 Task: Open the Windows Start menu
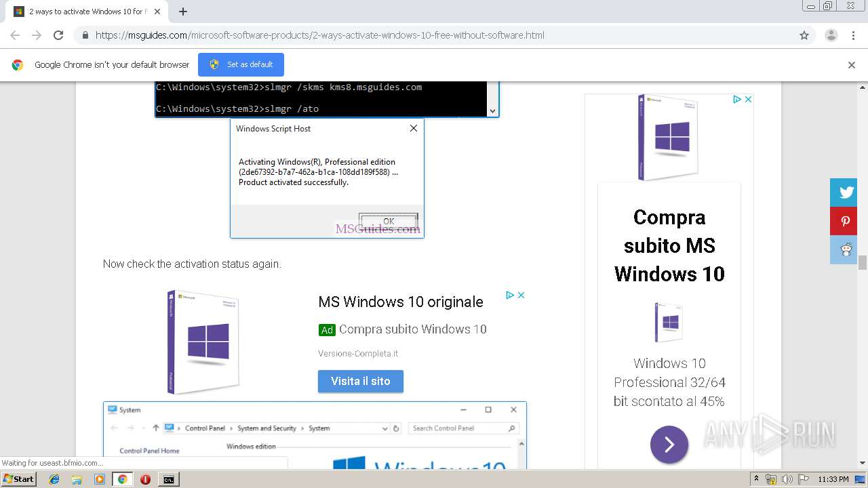click(x=18, y=479)
